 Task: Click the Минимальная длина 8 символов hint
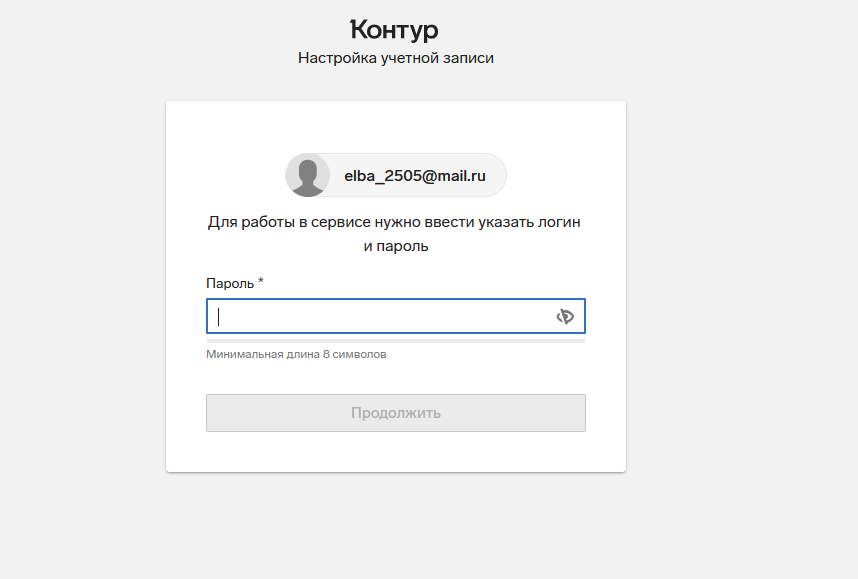(x=296, y=354)
